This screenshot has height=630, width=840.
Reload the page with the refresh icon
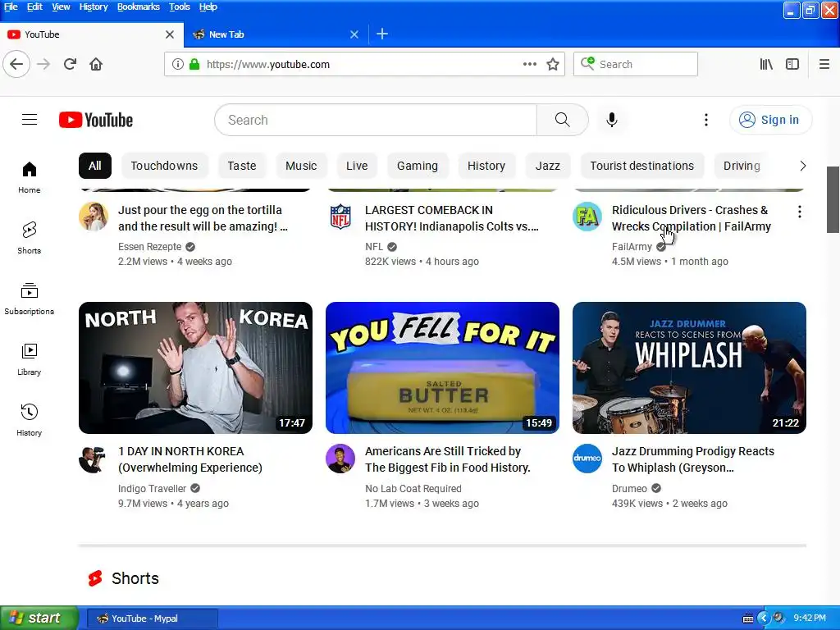[x=70, y=64]
